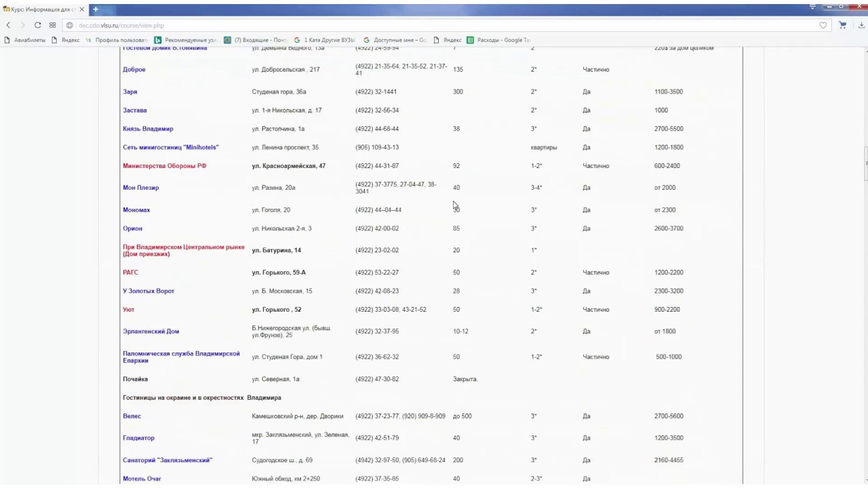The width and height of the screenshot is (868, 488).
Task: Open the Князь Владимир hotel link
Action: [148, 129]
